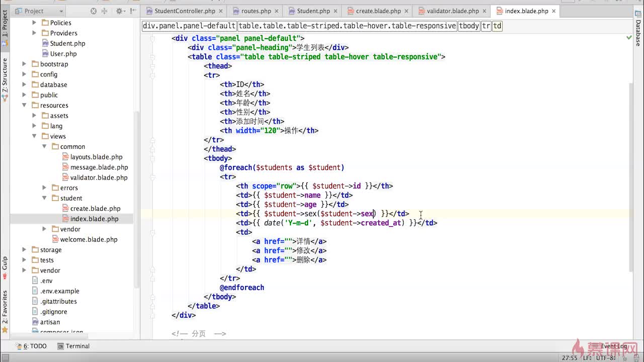Expand the config folder
The height and width of the screenshot is (362, 644).
click(x=24, y=74)
